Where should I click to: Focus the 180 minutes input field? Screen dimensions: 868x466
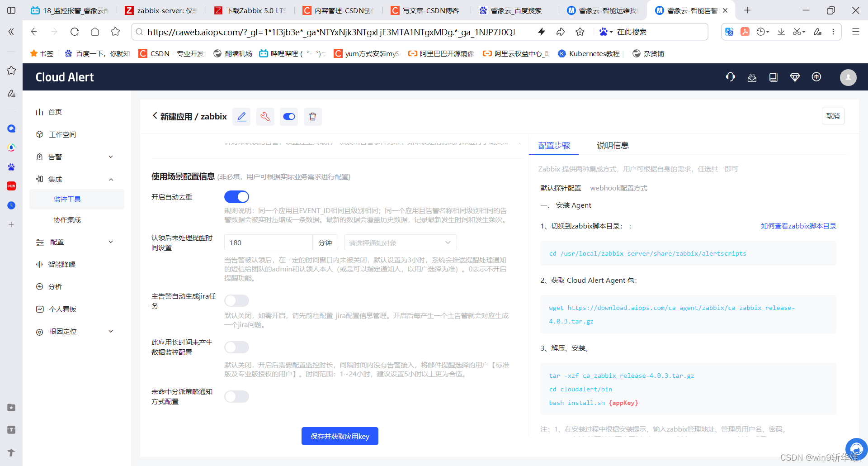pyautogui.click(x=268, y=243)
